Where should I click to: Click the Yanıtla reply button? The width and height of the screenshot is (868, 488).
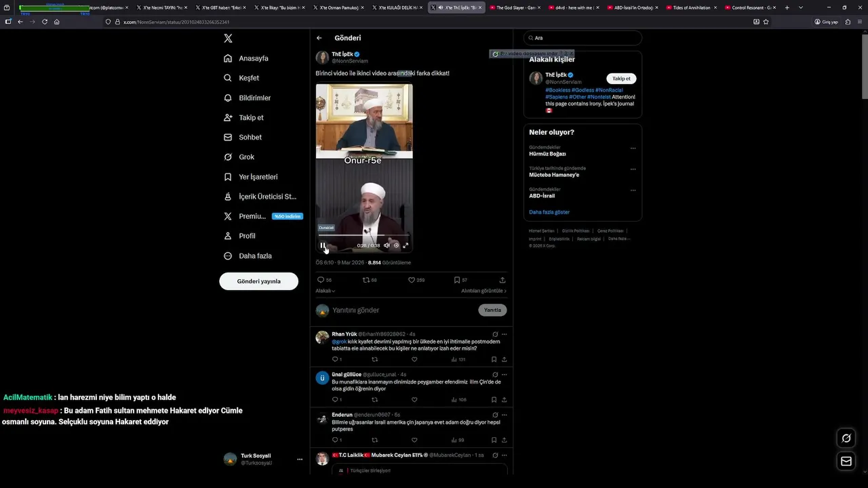(492, 310)
